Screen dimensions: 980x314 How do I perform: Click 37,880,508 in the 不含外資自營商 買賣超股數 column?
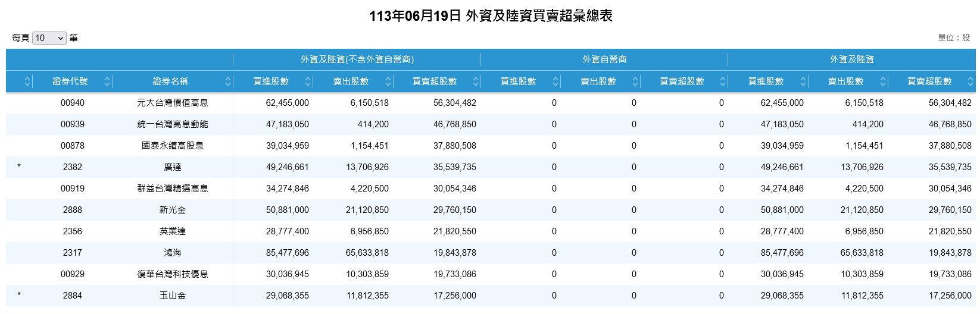pos(455,146)
